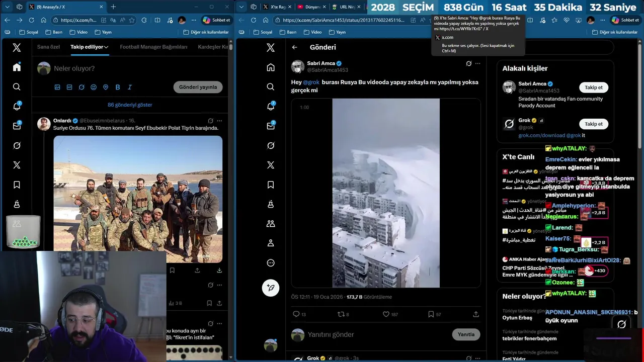Screen dimensions: 644x362
Task: Show 86 gönderiyi göster new posts
Action: coord(130,105)
